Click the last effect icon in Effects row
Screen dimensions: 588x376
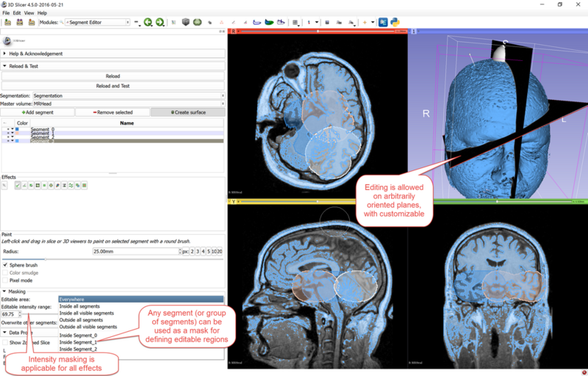pos(85,185)
